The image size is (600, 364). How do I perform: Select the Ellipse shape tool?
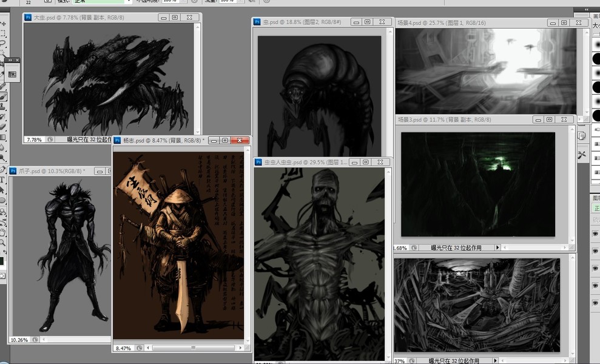(x=2, y=200)
